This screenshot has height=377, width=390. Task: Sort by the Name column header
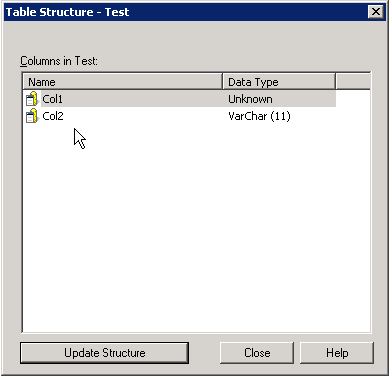(x=123, y=82)
